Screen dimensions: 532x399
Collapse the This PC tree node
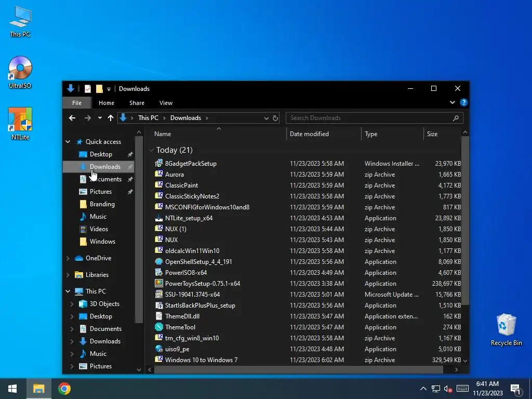pyautogui.click(x=68, y=291)
